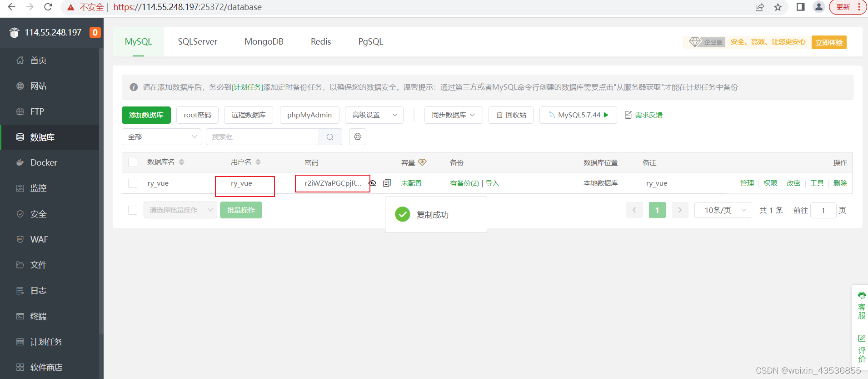Viewport: 868px width, 379px height.
Task: Click the shield icon beside 安全
Action: [x=20, y=214]
